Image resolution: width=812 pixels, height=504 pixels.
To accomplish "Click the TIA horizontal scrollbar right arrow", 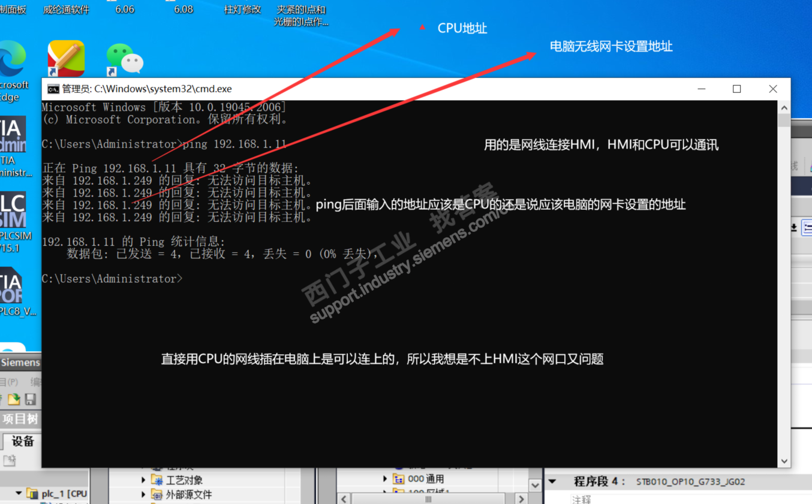I will pyautogui.click(x=521, y=499).
